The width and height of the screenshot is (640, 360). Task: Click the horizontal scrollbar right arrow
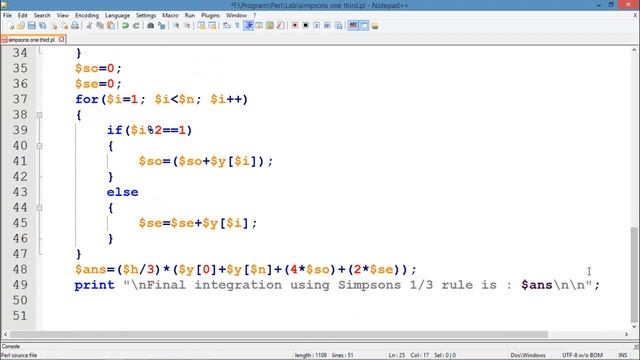coord(627,334)
